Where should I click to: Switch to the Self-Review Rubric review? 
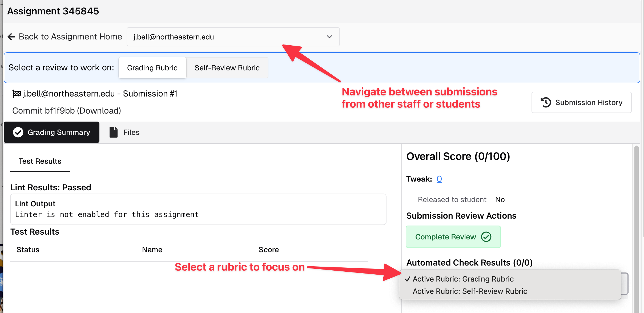coord(227,67)
